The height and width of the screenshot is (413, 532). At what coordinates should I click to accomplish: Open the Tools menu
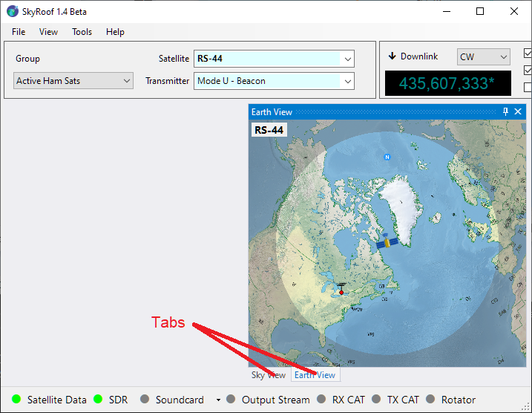pos(82,32)
